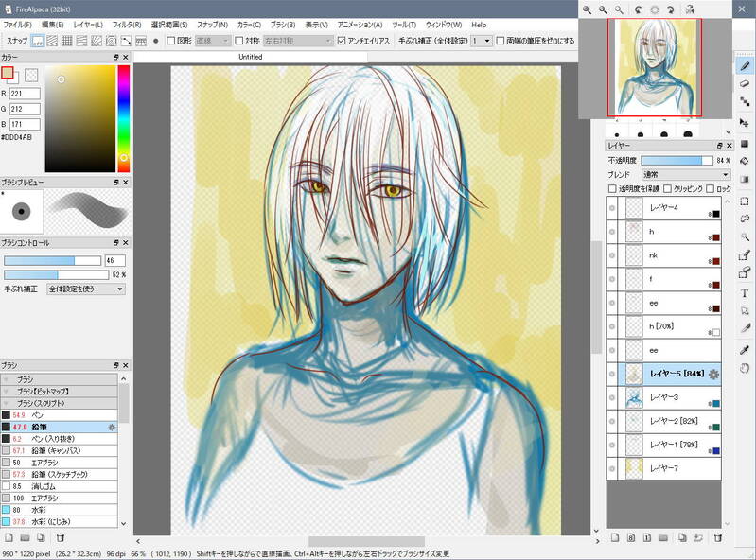Toggle visibility of nk layer

point(612,255)
